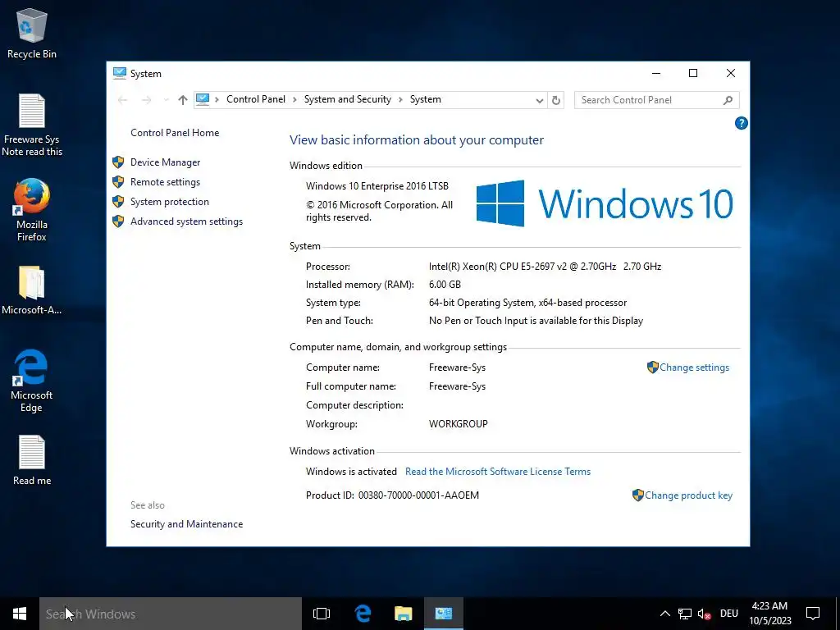Click the Search Windows box
This screenshot has width=840, height=630.
coord(171,614)
